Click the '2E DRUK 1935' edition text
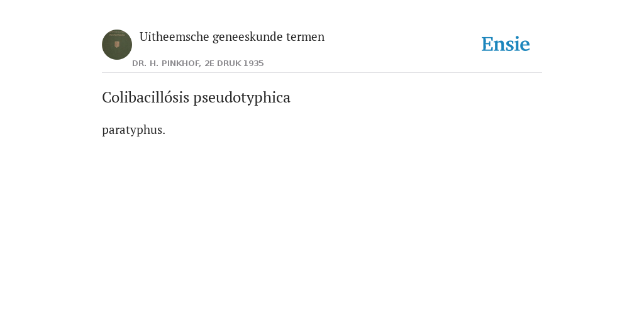 pos(234,64)
